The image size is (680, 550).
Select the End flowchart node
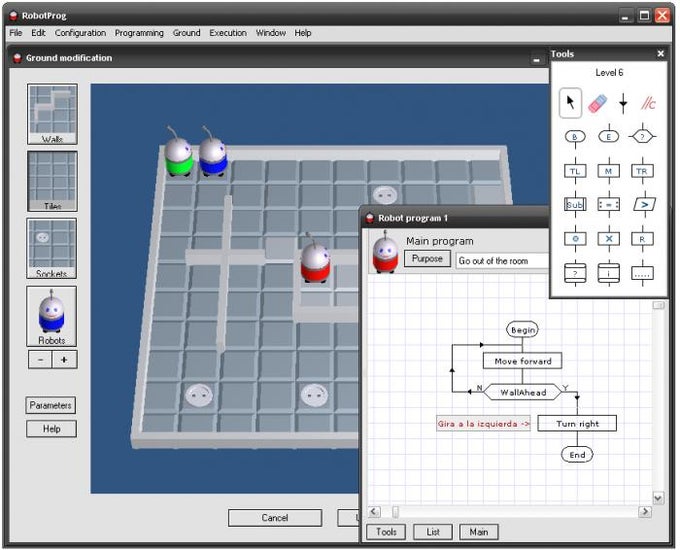577,455
